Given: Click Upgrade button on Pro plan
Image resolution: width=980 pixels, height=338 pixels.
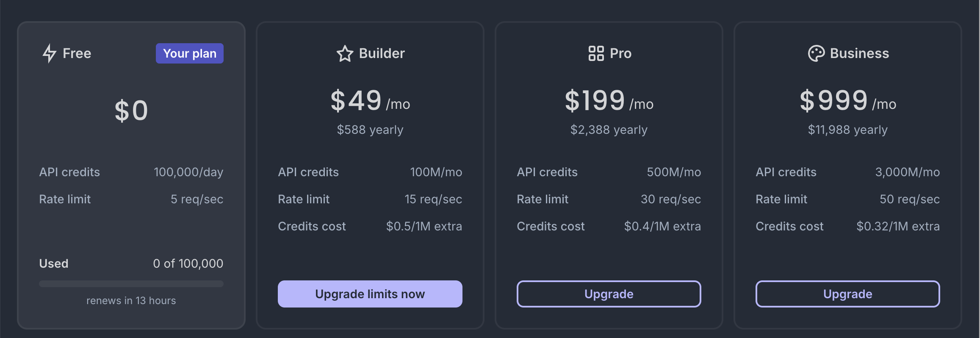Looking at the screenshot, I should [609, 294].
